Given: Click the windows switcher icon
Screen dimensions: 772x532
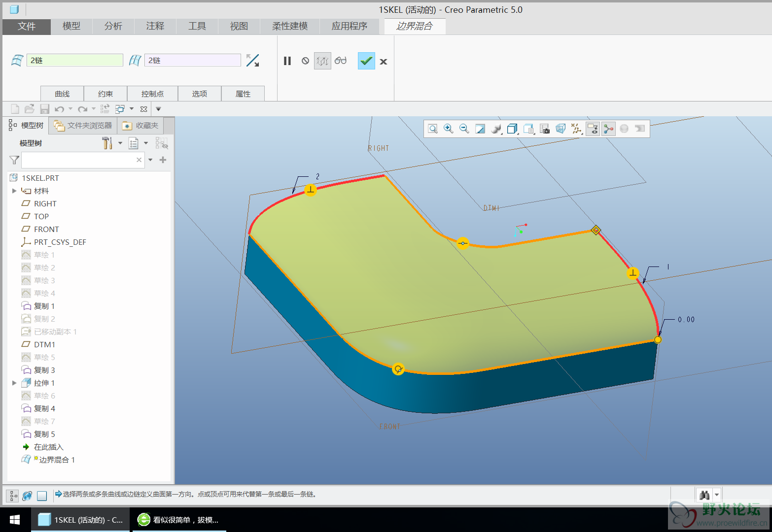Looking at the screenshot, I should pyautogui.click(x=120, y=109).
